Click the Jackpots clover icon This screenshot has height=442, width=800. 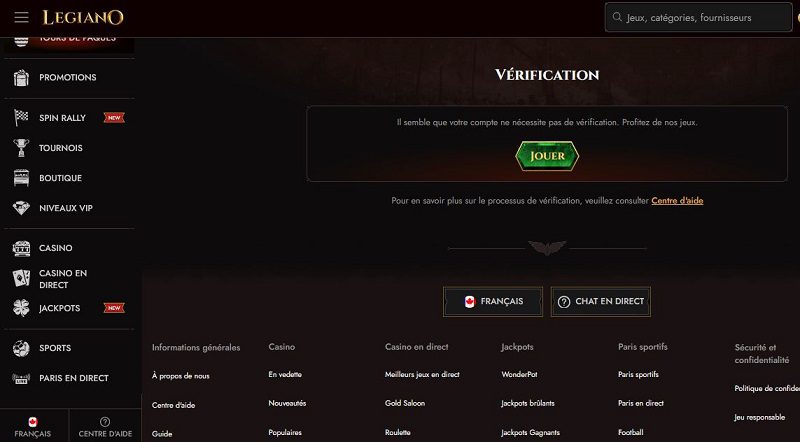21,308
